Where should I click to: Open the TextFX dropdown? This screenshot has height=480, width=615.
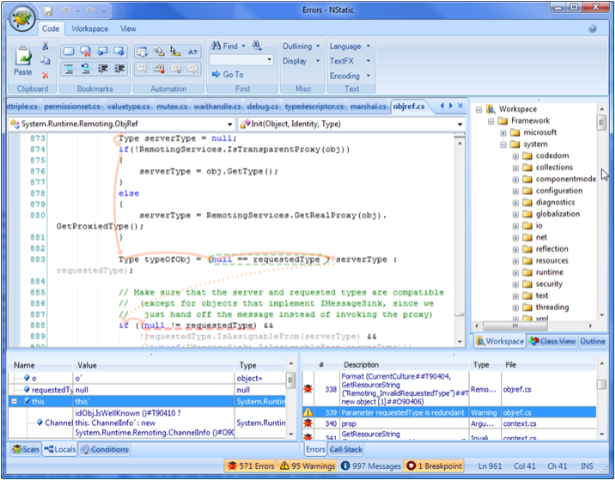350,61
